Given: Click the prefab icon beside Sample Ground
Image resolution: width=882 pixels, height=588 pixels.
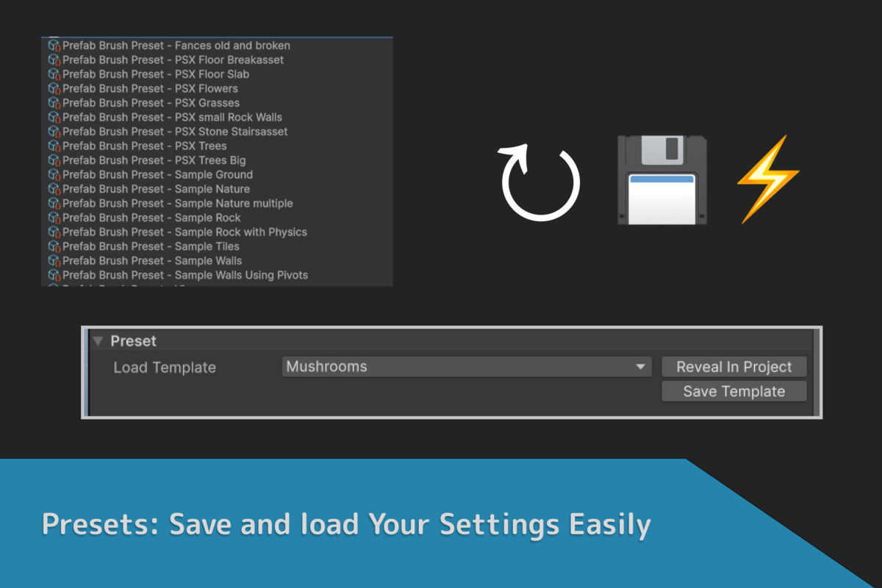Looking at the screenshot, I should (x=54, y=175).
